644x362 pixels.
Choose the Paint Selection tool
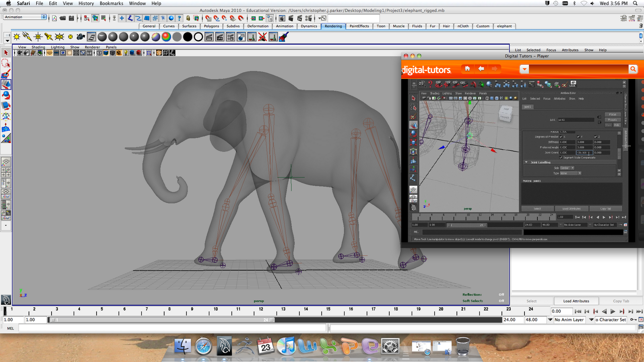click(x=6, y=74)
